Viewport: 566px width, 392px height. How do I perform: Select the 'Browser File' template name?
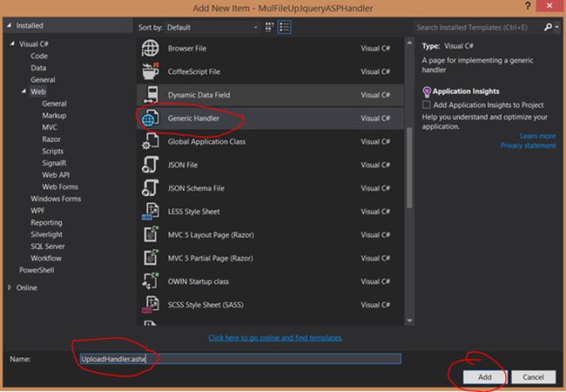[x=187, y=49]
